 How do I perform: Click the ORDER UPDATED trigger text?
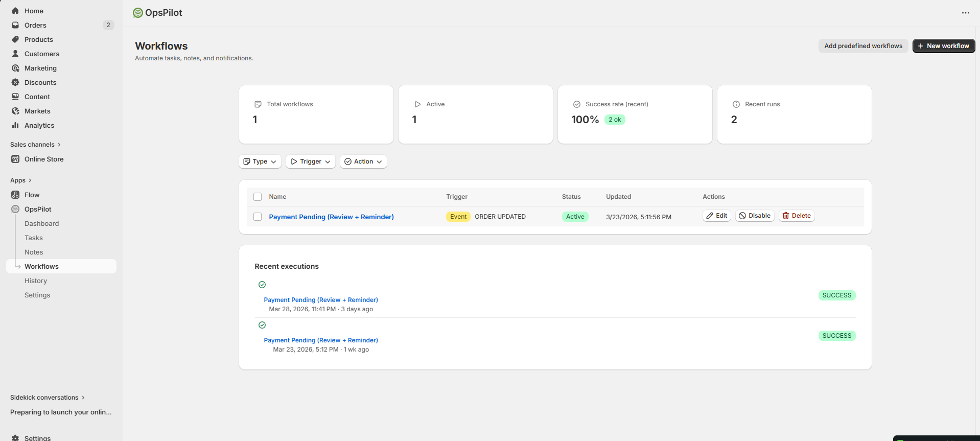(x=500, y=217)
